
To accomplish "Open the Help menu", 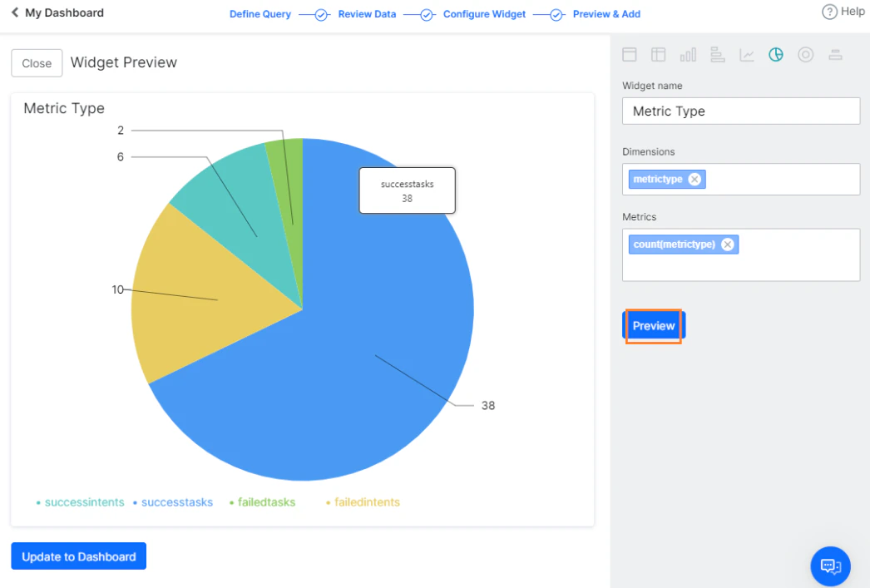I will tap(843, 12).
